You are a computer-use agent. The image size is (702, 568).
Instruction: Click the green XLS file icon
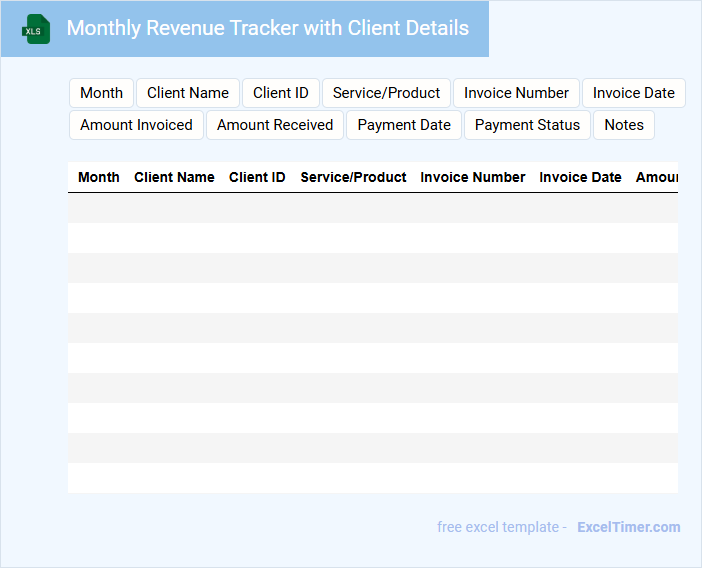click(36, 29)
